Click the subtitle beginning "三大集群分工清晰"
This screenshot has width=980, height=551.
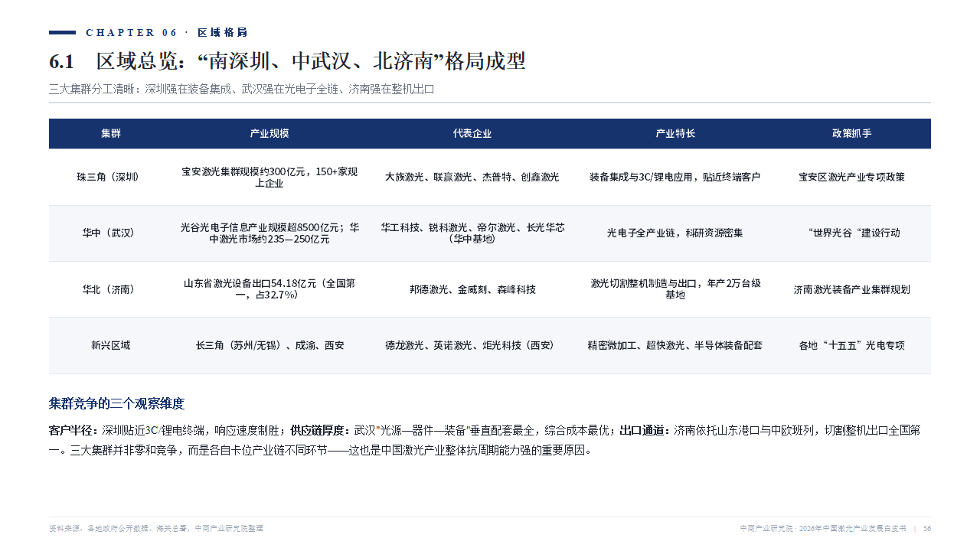point(242,89)
